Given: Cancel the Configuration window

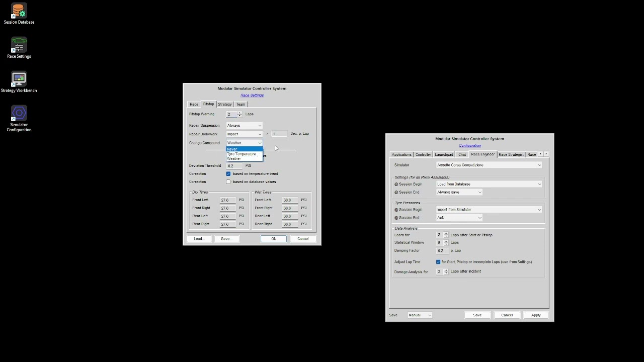Looking at the screenshot, I should tap(507, 315).
